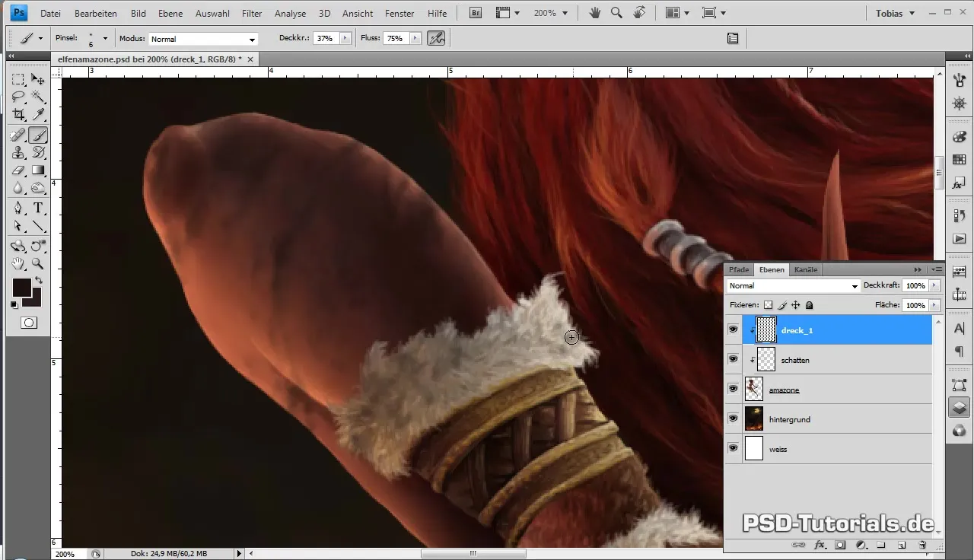Create a new layer

901,545
